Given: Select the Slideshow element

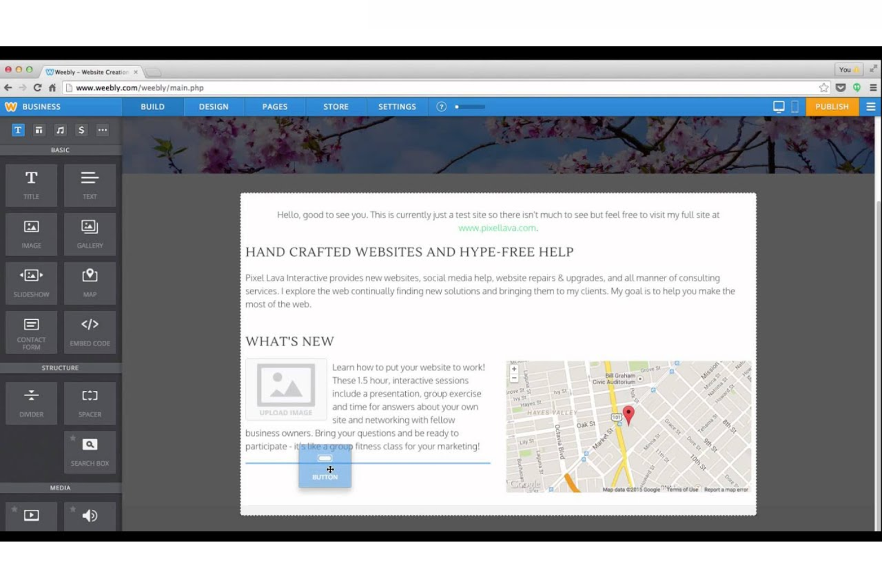Looking at the screenshot, I should click(x=31, y=282).
